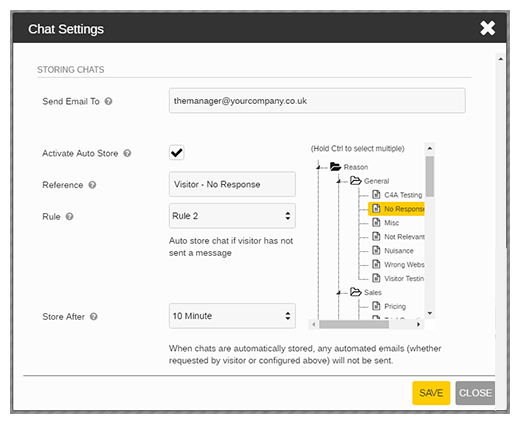520x424 pixels.
Task: Click the tree's horizontal scrollbar right arrow
Action: click(x=418, y=324)
